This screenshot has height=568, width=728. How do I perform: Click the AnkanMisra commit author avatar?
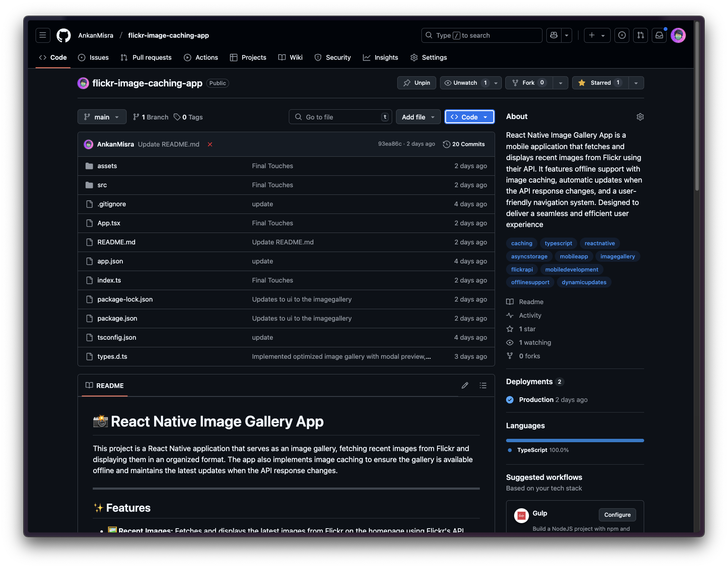[x=89, y=144]
